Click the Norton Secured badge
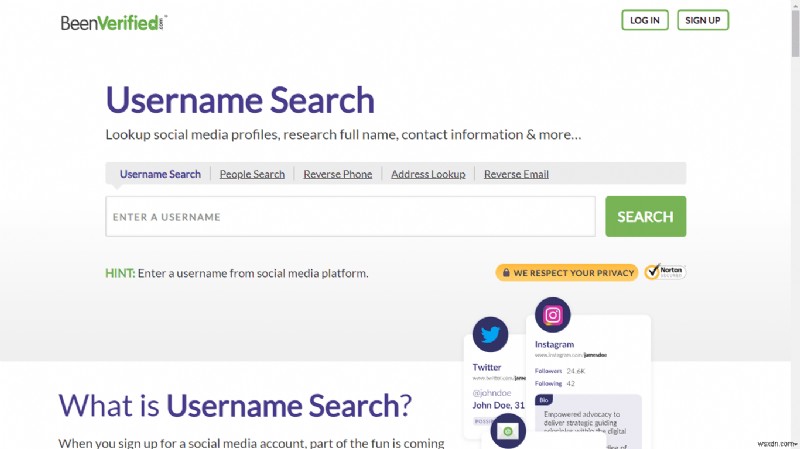The image size is (800, 449). click(665, 272)
